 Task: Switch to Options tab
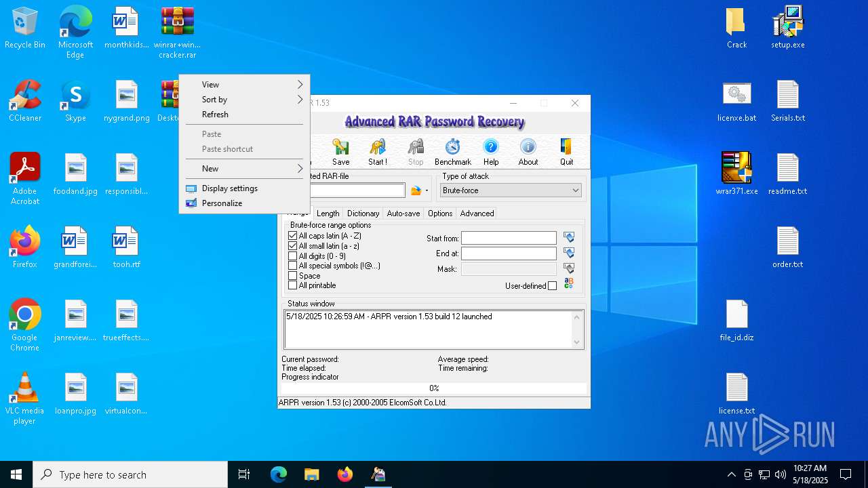click(x=439, y=213)
